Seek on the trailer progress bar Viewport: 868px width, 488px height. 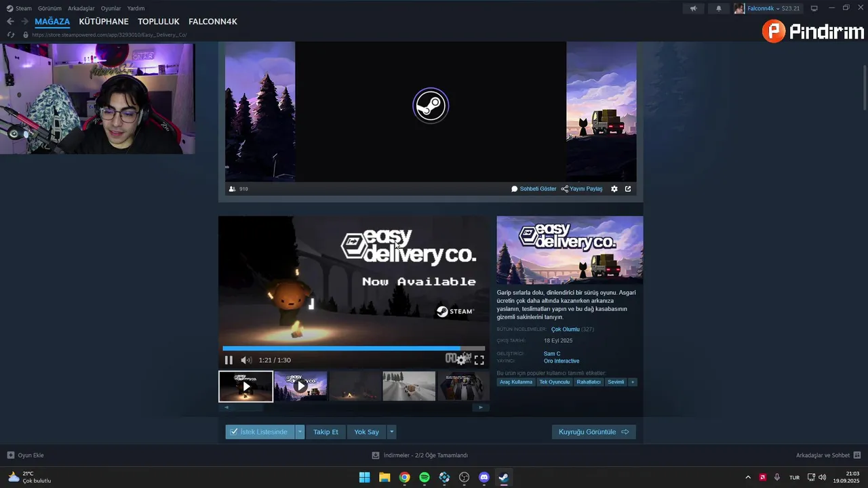coord(354,348)
